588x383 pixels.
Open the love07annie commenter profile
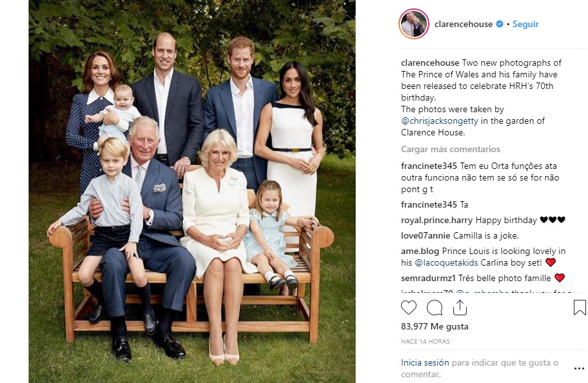[x=426, y=235]
